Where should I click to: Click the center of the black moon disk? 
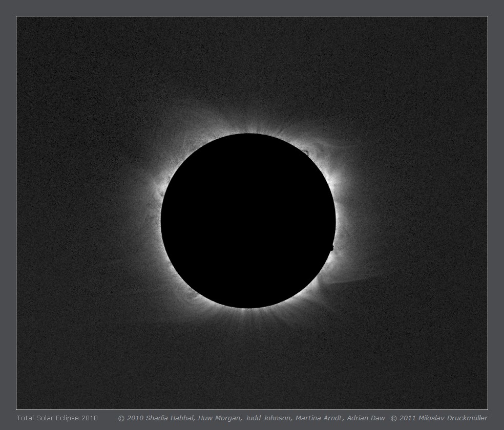click(248, 221)
